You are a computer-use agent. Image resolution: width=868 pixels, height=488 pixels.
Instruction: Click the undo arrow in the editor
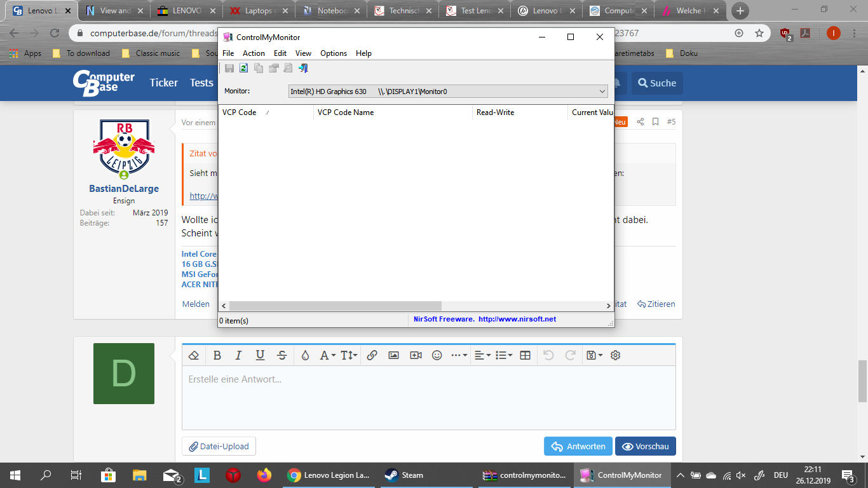pyautogui.click(x=549, y=355)
